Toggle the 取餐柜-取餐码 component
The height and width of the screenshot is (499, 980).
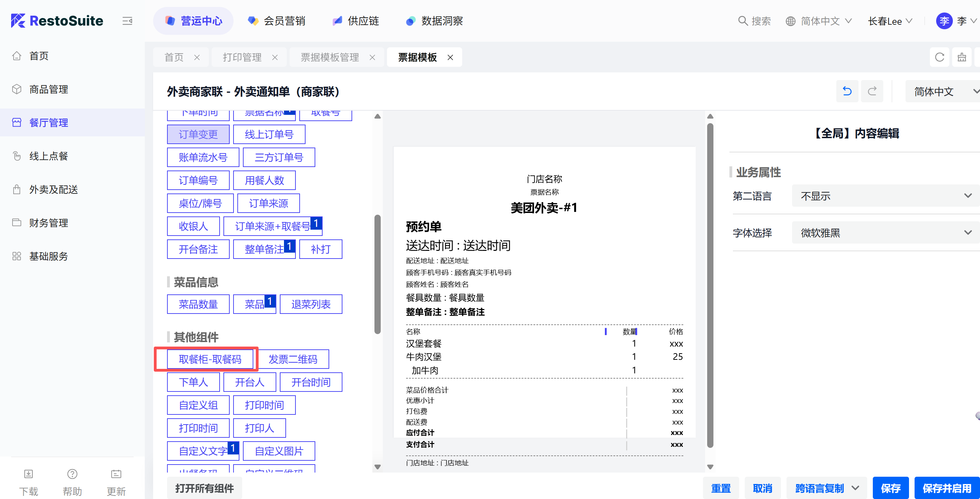coord(210,359)
